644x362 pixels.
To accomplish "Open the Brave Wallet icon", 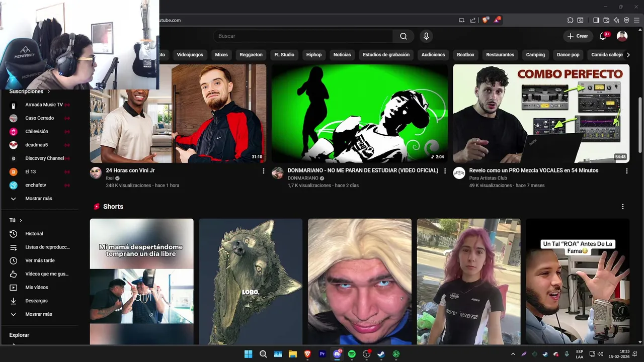I will [606, 20].
